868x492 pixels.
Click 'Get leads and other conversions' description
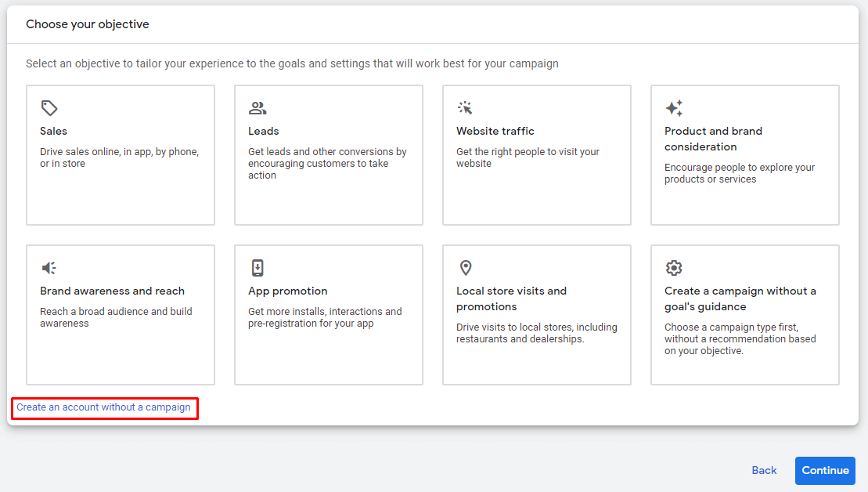(x=327, y=164)
